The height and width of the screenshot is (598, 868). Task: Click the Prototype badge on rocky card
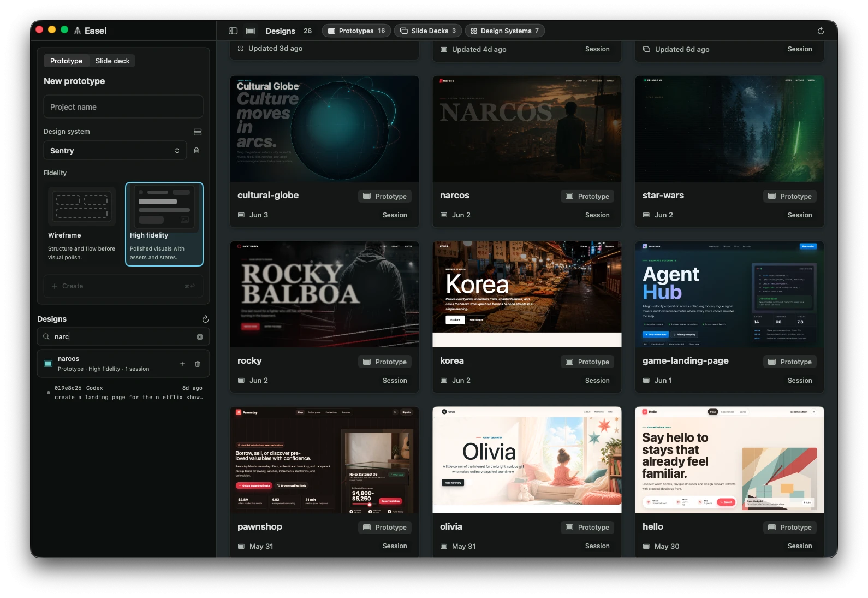385,362
